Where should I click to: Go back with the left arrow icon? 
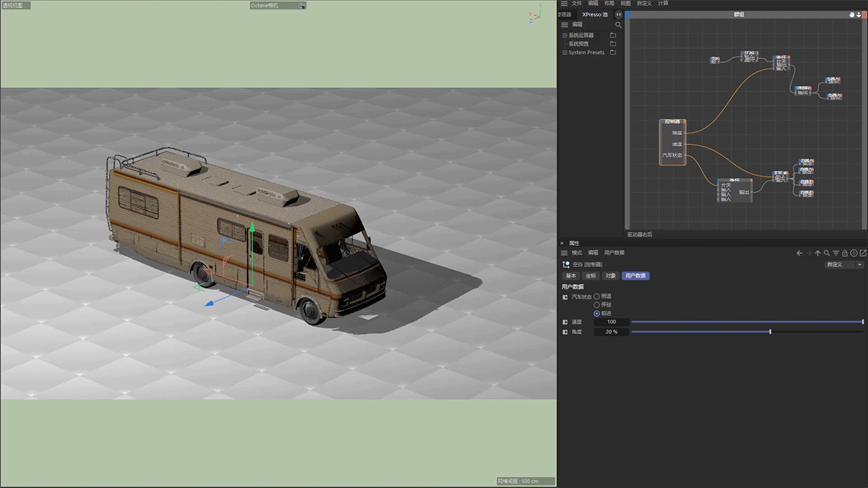[800, 253]
